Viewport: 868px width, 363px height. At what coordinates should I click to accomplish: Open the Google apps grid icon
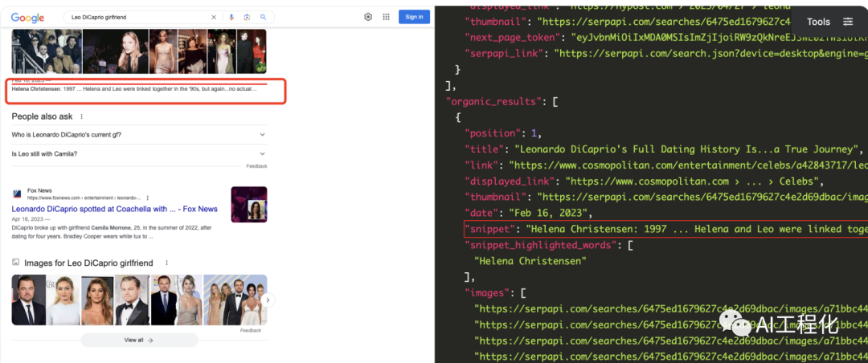pyautogui.click(x=386, y=17)
